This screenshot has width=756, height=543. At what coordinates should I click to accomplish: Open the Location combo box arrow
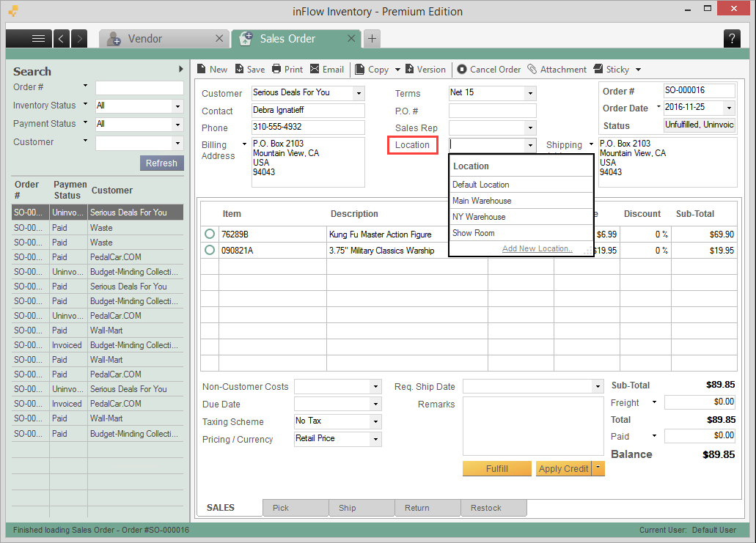pyautogui.click(x=530, y=145)
